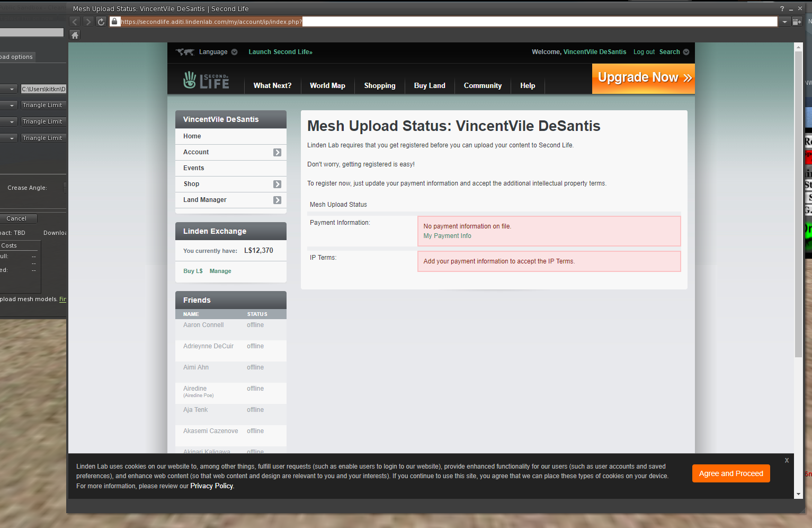Open the Privacy Policy link
Viewport: 812px width, 528px height.
pyautogui.click(x=212, y=486)
